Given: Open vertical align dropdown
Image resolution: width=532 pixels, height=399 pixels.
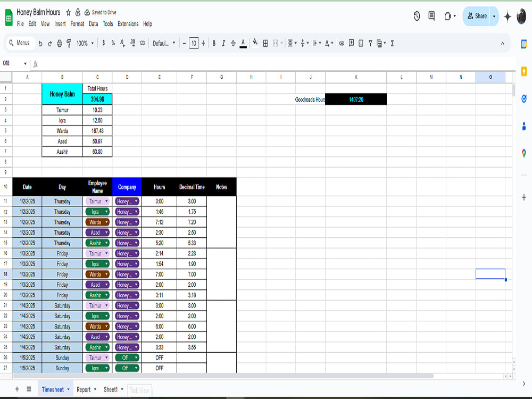Looking at the screenshot, I should click(x=304, y=43).
